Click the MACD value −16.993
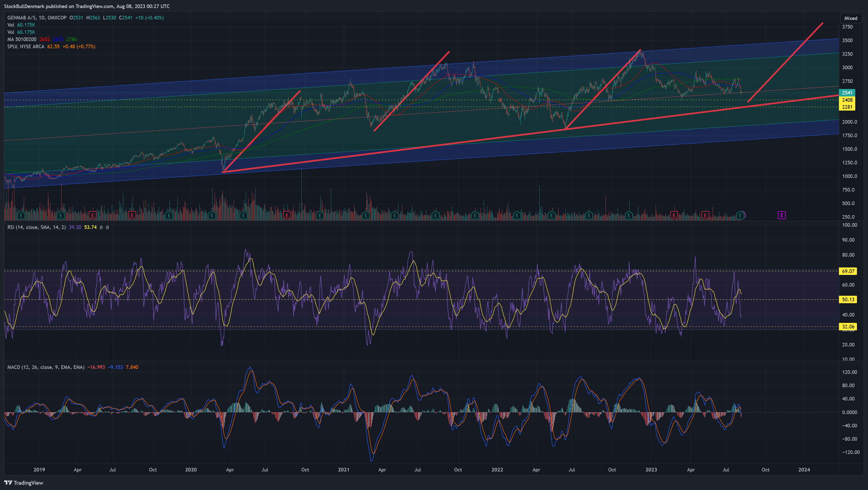 96,367
